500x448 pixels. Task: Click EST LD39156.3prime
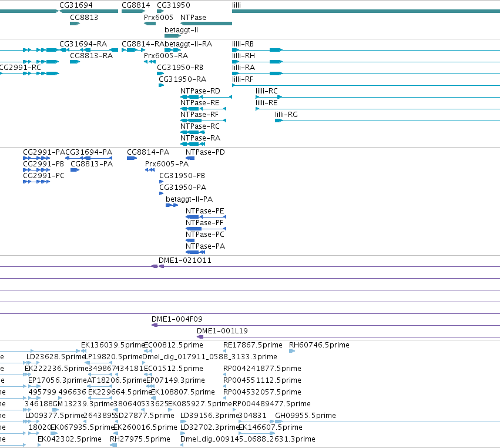[210, 416]
